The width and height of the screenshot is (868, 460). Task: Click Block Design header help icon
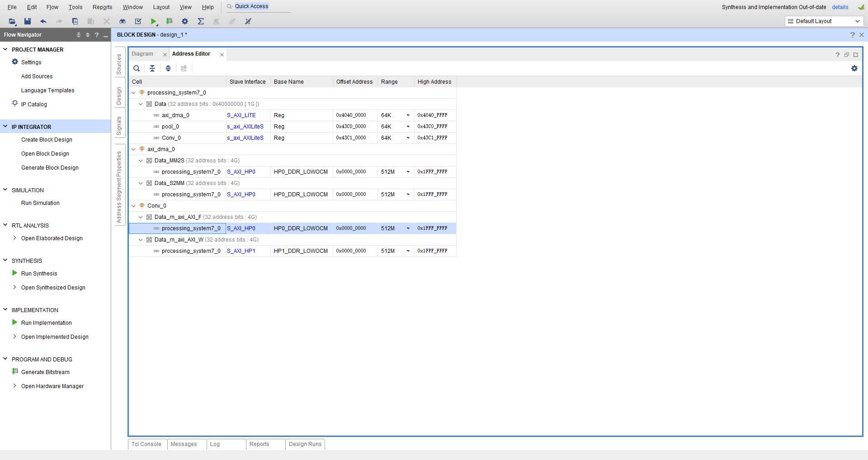pyautogui.click(x=853, y=35)
